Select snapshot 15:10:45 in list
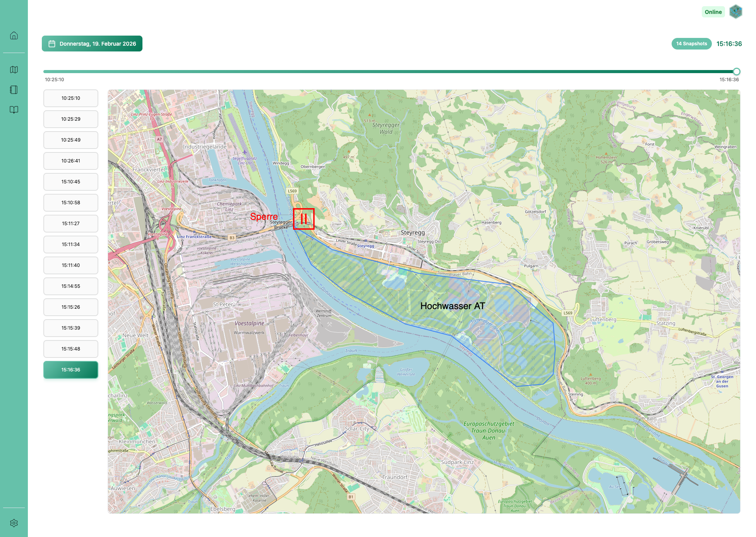756x537 pixels. click(x=71, y=182)
